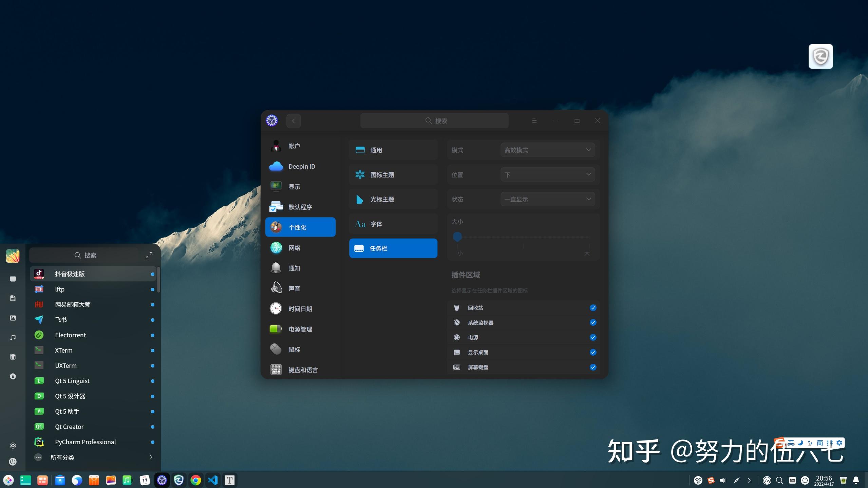Open Chrome from the taskbar
The width and height of the screenshot is (868, 488).
pos(196,480)
